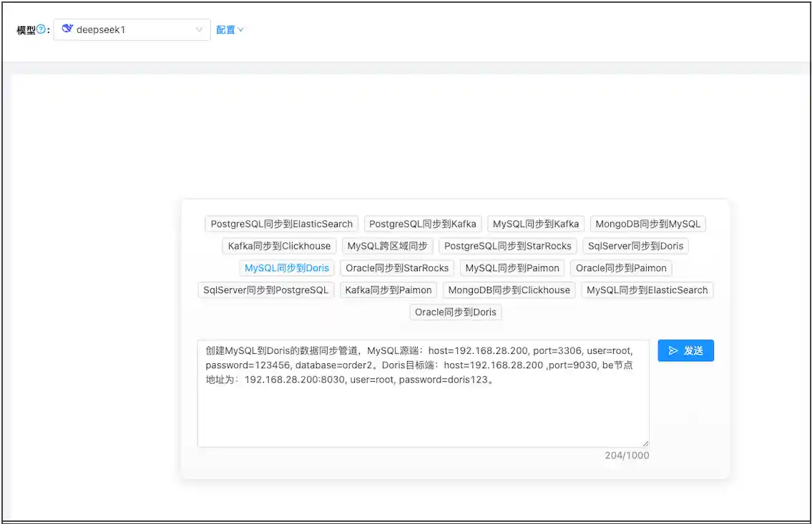This screenshot has width=812, height=524.
Task: Pick the MySQL同步到Kafka template
Action: pyautogui.click(x=536, y=224)
